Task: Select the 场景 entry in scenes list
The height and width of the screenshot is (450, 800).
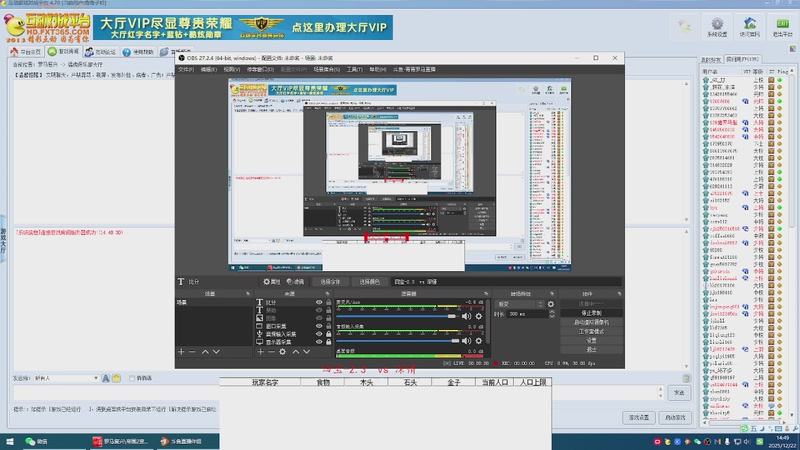Action: point(213,303)
